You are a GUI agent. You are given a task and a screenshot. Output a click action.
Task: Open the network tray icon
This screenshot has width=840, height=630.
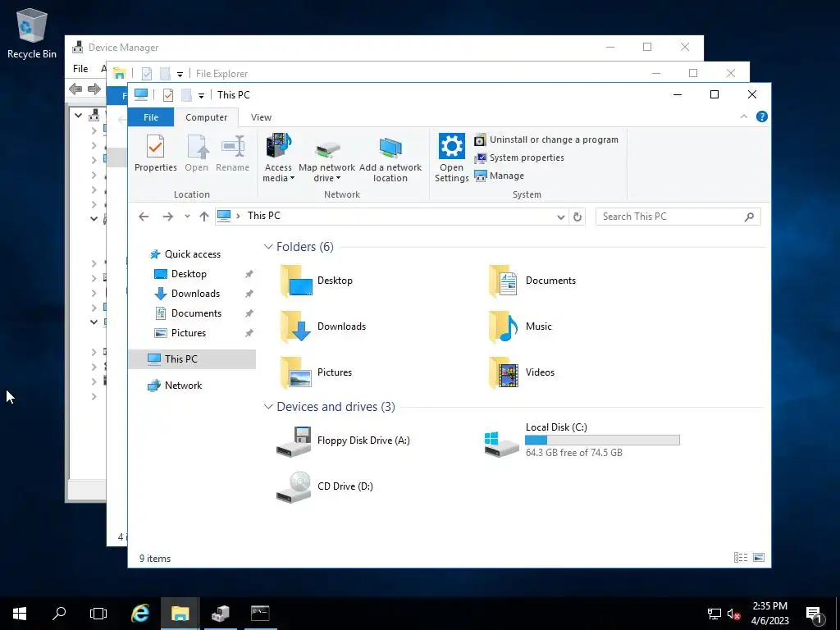tap(714, 614)
